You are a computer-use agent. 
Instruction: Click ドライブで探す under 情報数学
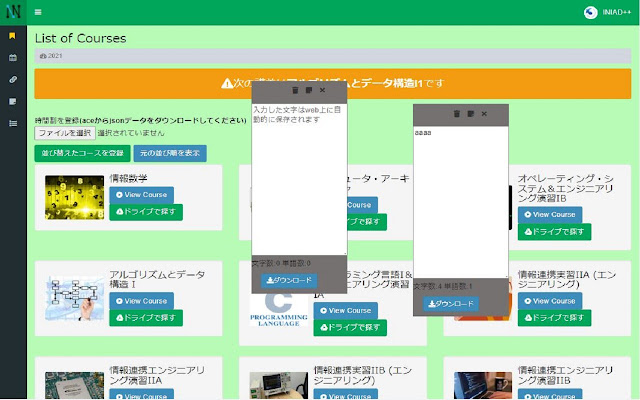(146, 212)
